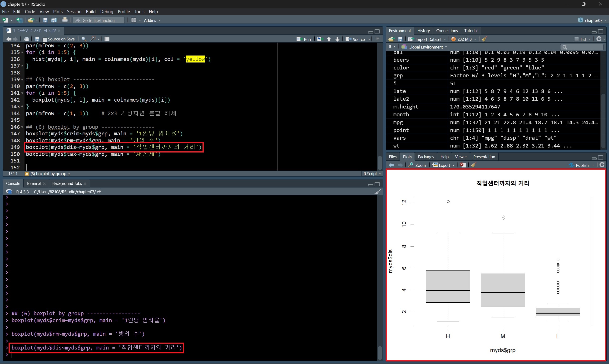Click the re-run previous code icon
This screenshot has width=609, height=364.
pyautogui.click(x=319, y=39)
